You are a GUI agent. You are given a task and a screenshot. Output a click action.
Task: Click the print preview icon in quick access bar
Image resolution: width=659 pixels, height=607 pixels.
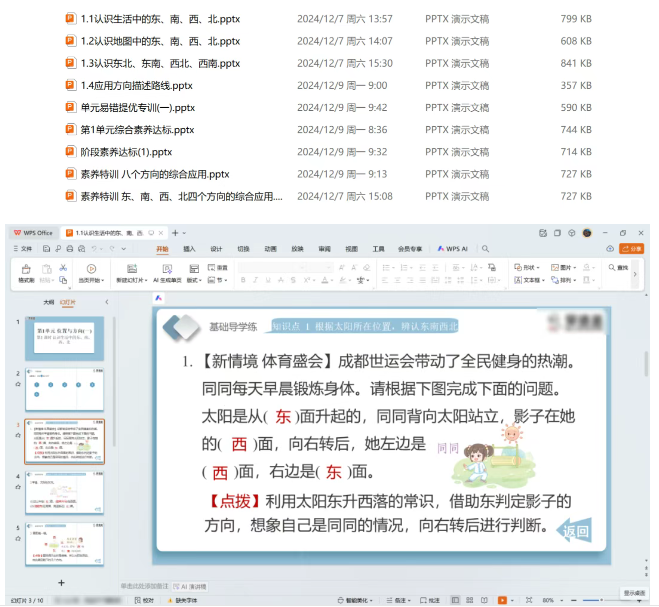(x=82, y=249)
